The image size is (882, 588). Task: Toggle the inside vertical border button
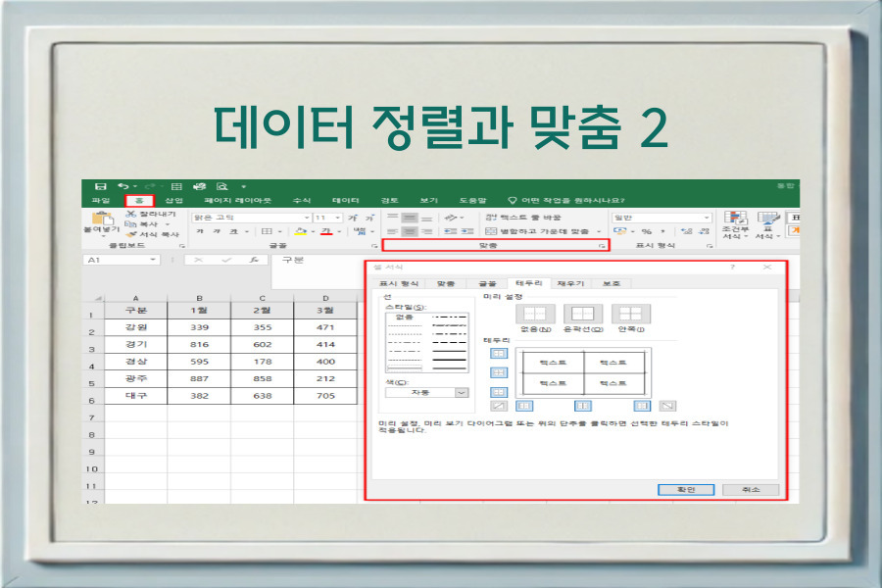(583, 406)
